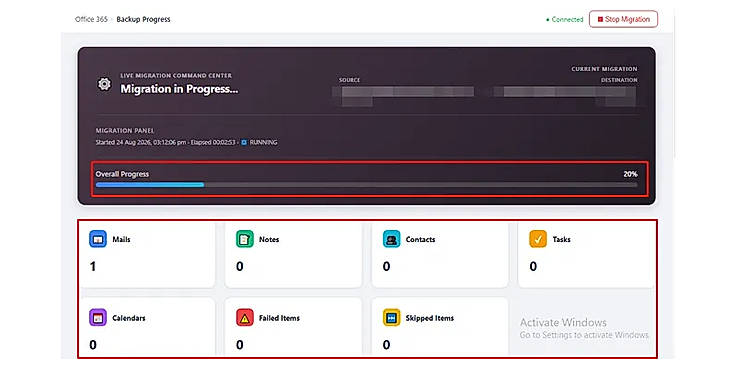Click the Contacts label
Image resolution: width=736 pixels, height=368 pixels.
(x=421, y=239)
